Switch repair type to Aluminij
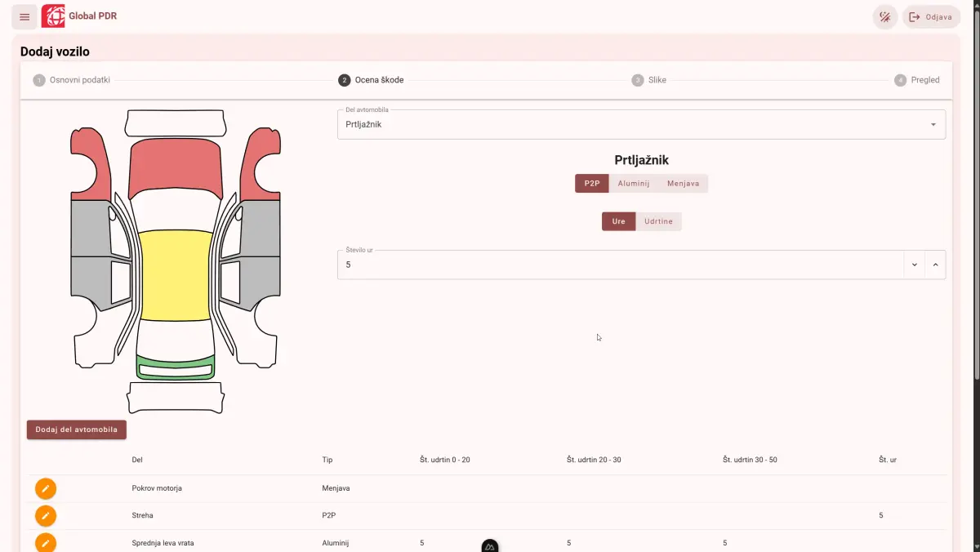This screenshot has width=980, height=552. [x=634, y=184]
